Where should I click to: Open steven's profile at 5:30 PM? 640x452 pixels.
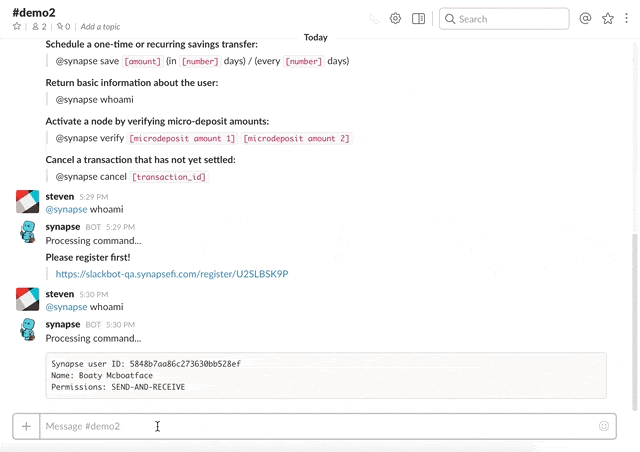60,294
